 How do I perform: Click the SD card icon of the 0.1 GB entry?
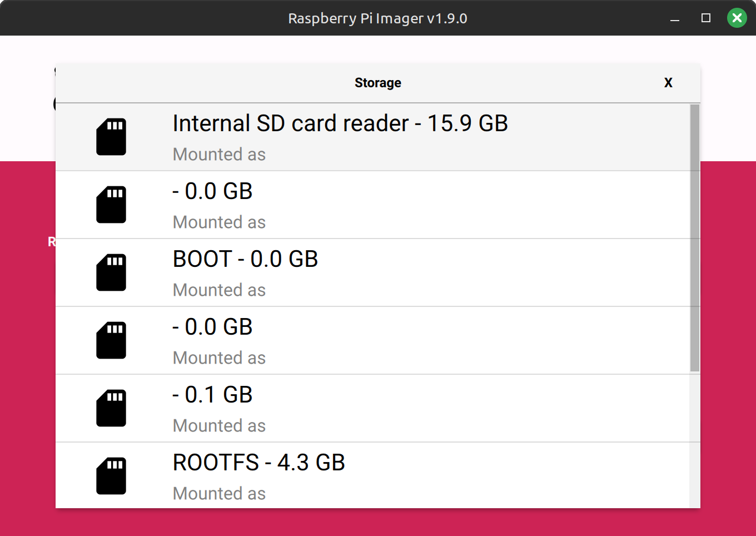click(111, 408)
